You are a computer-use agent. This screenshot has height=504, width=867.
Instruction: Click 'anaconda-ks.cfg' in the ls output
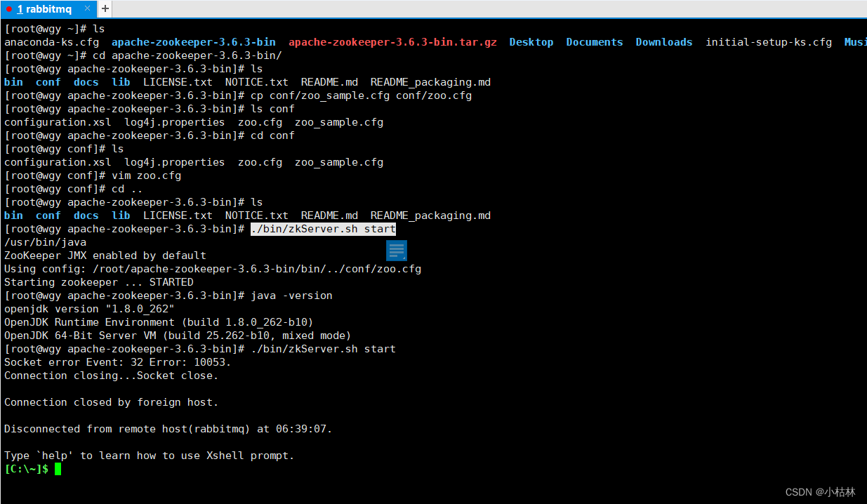click(x=51, y=42)
